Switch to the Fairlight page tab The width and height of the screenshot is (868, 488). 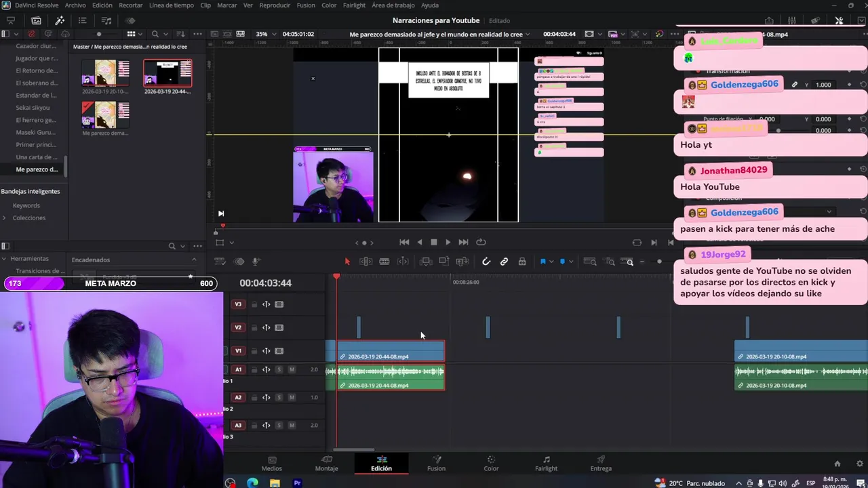(x=546, y=464)
